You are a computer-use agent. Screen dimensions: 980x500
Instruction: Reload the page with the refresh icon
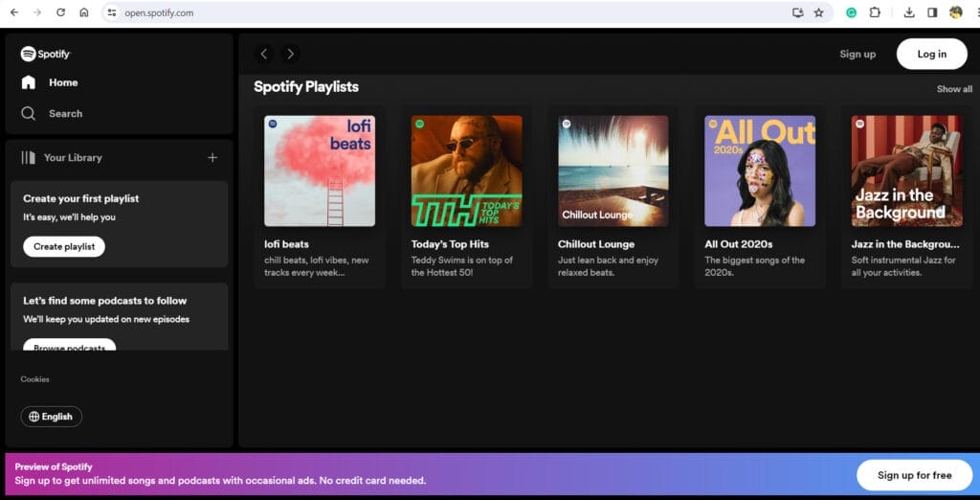coord(60,12)
